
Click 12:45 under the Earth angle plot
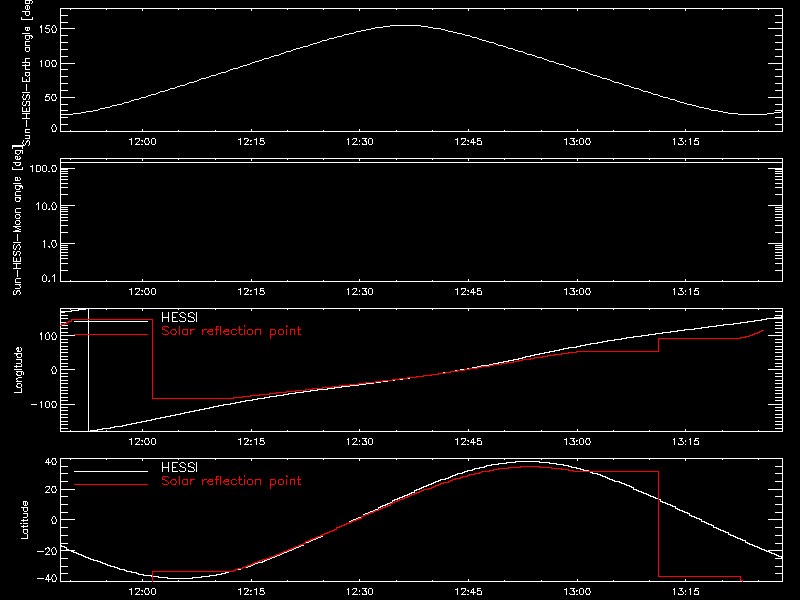tap(468, 142)
